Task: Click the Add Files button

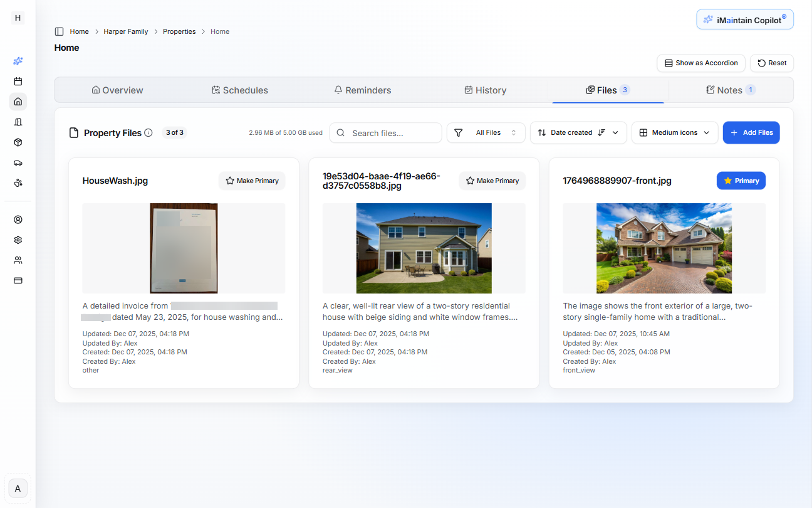Action: pyautogui.click(x=751, y=132)
